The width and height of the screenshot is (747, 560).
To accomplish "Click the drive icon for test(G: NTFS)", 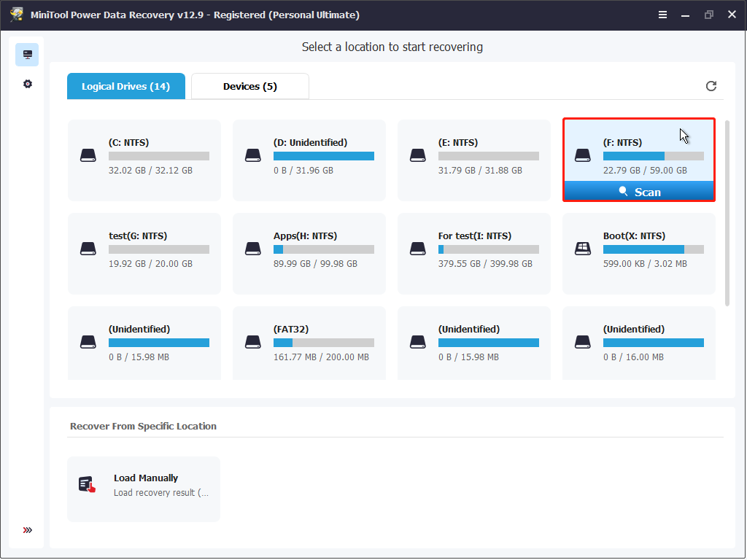I will coord(88,249).
